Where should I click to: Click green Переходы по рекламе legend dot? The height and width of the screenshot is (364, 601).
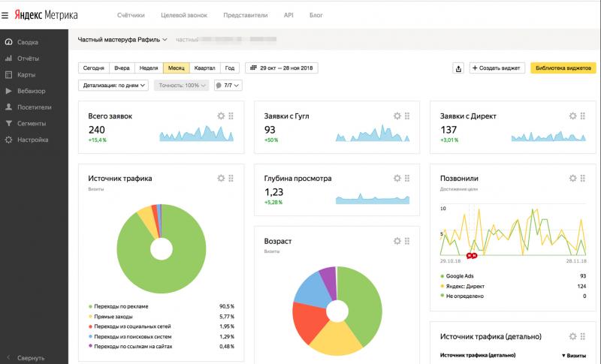(x=90, y=307)
